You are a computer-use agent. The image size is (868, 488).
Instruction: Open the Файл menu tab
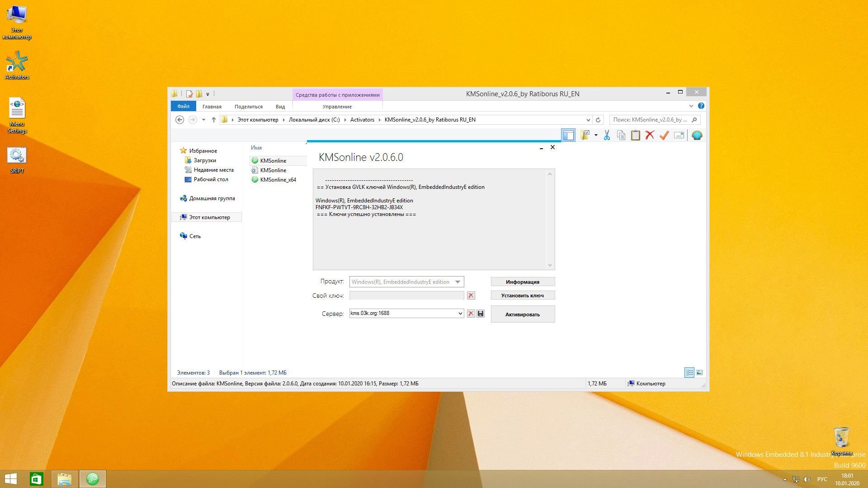click(183, 107)
